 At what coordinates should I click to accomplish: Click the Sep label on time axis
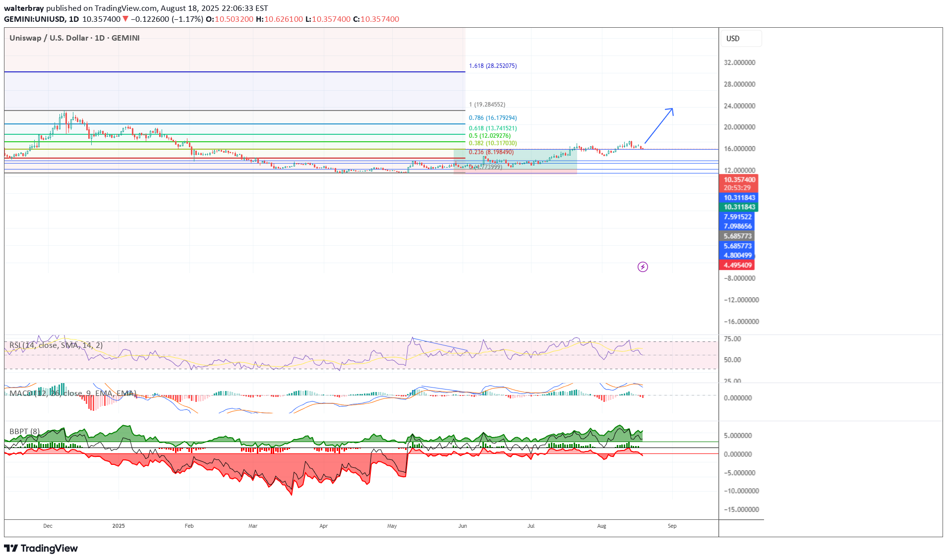[672, 526]
